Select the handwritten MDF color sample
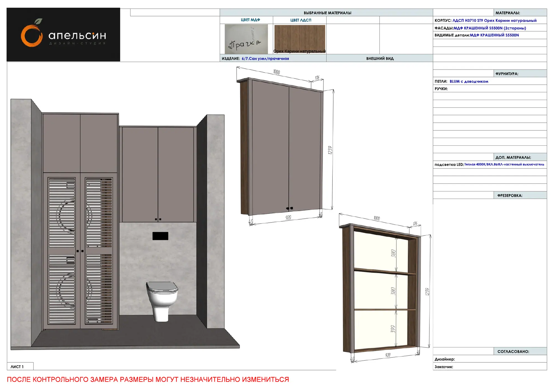 (246, 39)
